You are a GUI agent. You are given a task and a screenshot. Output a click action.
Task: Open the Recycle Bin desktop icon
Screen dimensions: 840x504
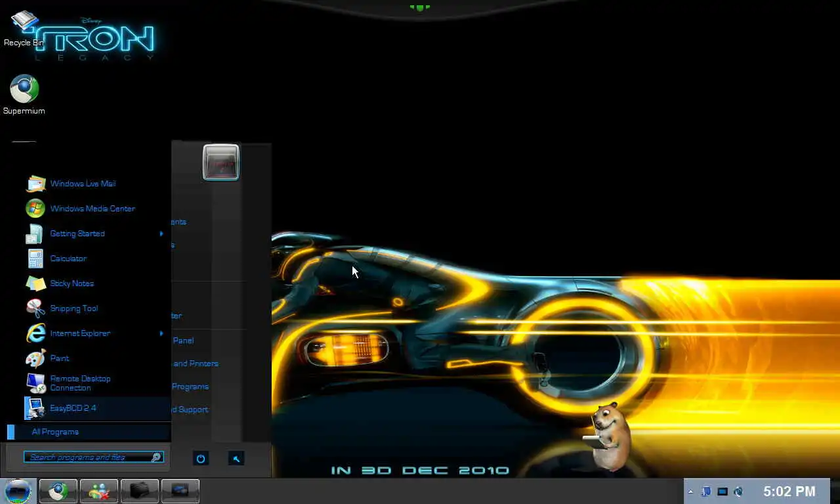(24, 29)
